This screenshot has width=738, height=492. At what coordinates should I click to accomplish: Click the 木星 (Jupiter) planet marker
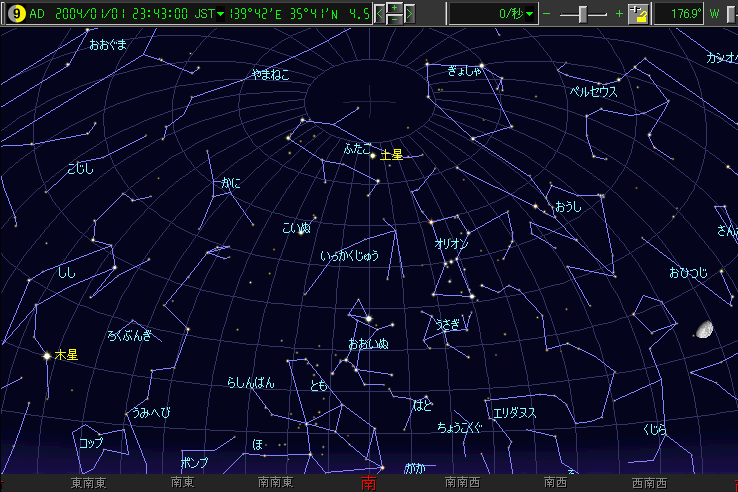47,355
